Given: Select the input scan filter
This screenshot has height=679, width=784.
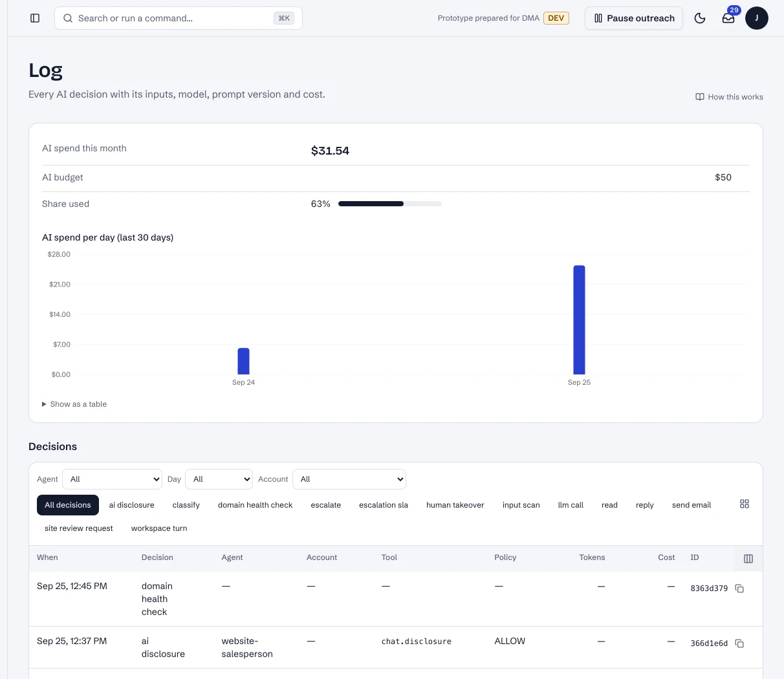Looking at the screenshot, I should [x=521, y=505].
